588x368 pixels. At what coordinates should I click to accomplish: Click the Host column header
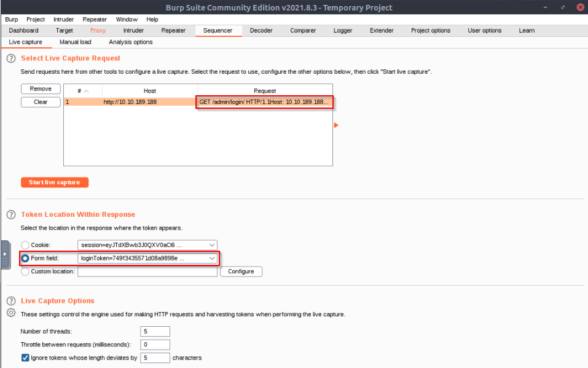click(x=150, y=91)
